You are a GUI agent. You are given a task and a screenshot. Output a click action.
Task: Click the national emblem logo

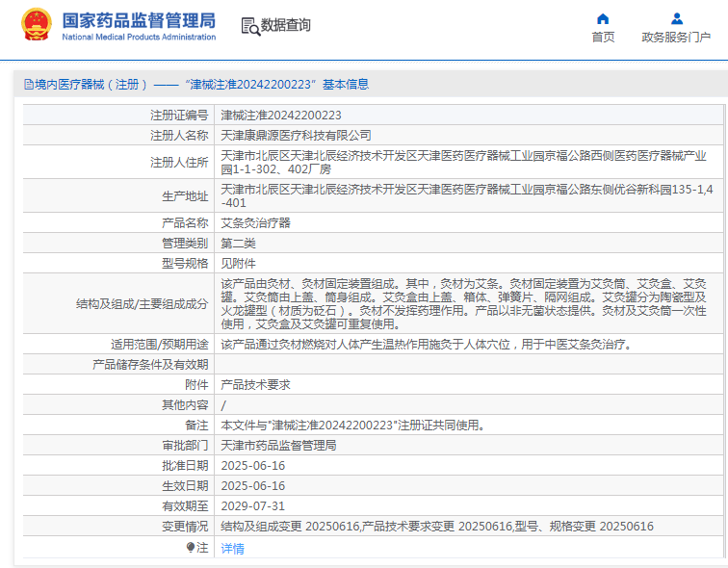(37, 25)
